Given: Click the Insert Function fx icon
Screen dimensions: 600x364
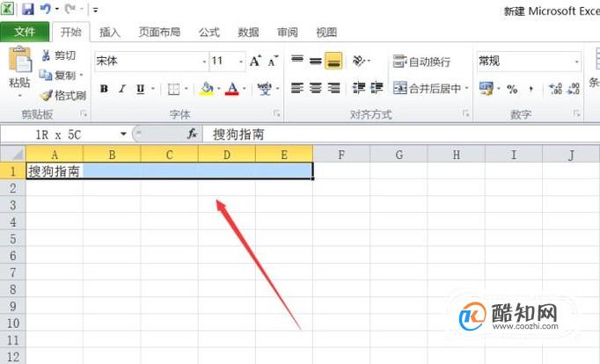Looking at the screenshot, I should [x=193, y=134].
